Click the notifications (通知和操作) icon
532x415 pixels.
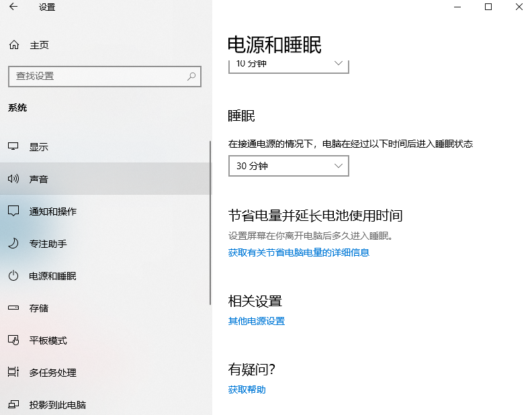[x=13, y=212]
